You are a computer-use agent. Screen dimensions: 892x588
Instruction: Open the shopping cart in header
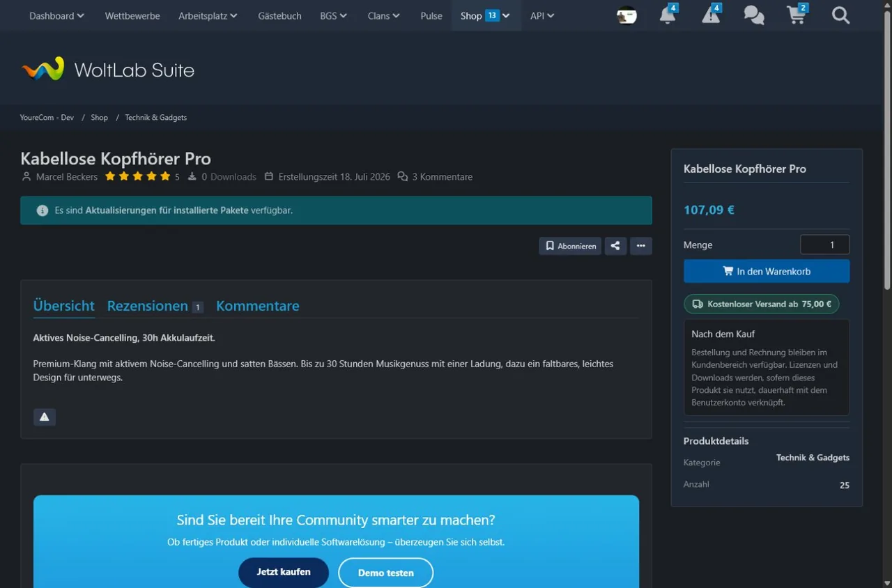point(797,15)
